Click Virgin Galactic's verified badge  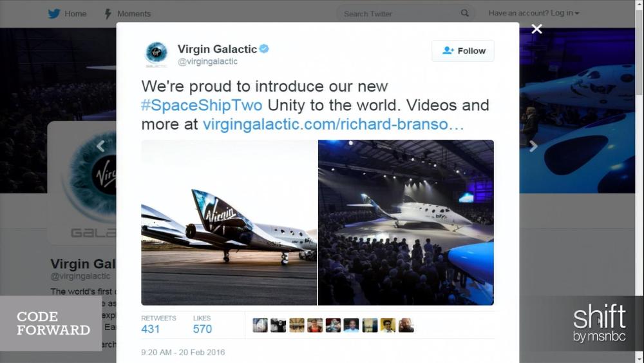(x=264, y=49)
